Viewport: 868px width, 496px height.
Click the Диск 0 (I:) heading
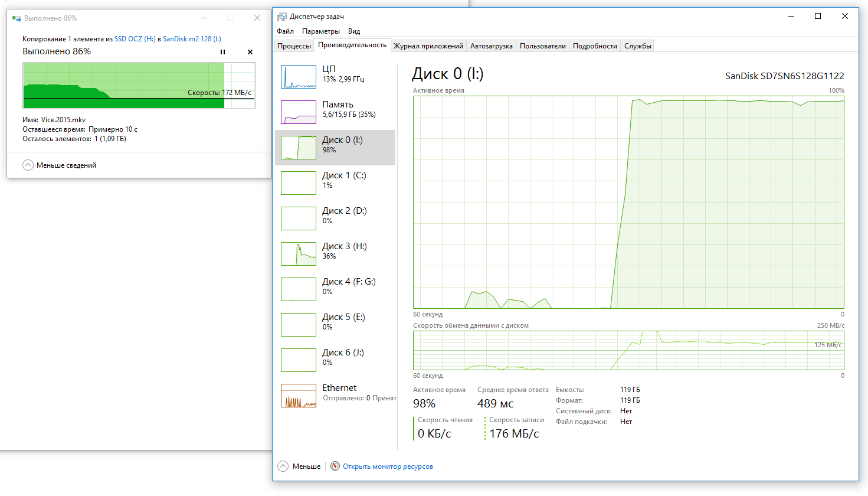pos(447,74)
